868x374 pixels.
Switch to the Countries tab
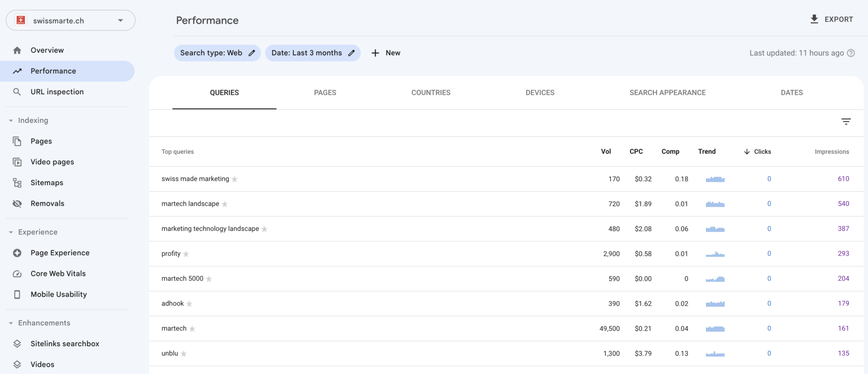[x=431, y=93]
